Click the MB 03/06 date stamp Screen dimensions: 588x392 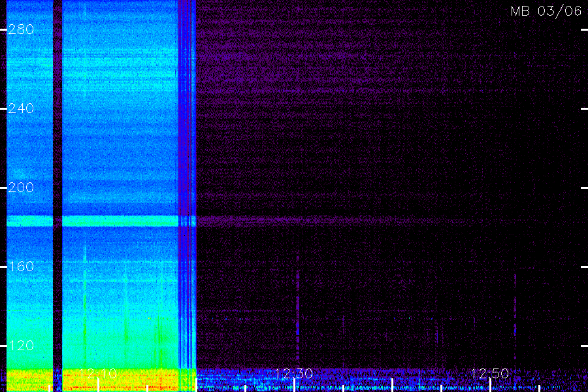tap(546, 11)
